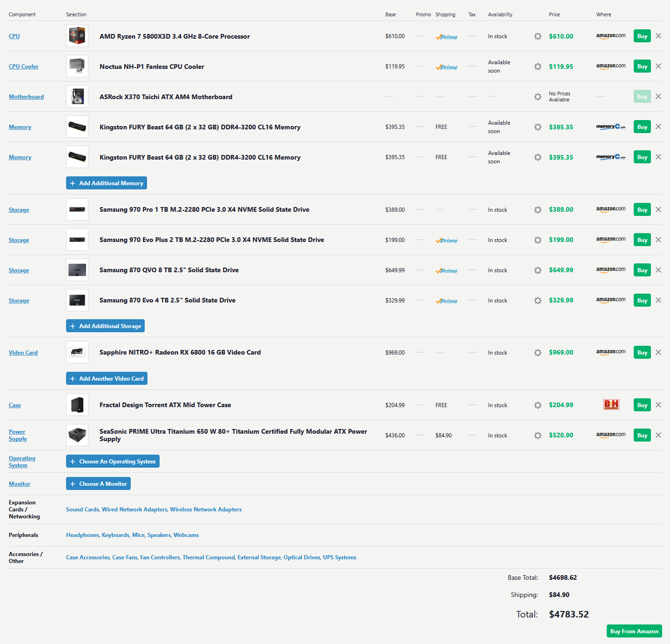Click the Sapphire NITRO+ video card thumbnail

(x=77, y=352)
